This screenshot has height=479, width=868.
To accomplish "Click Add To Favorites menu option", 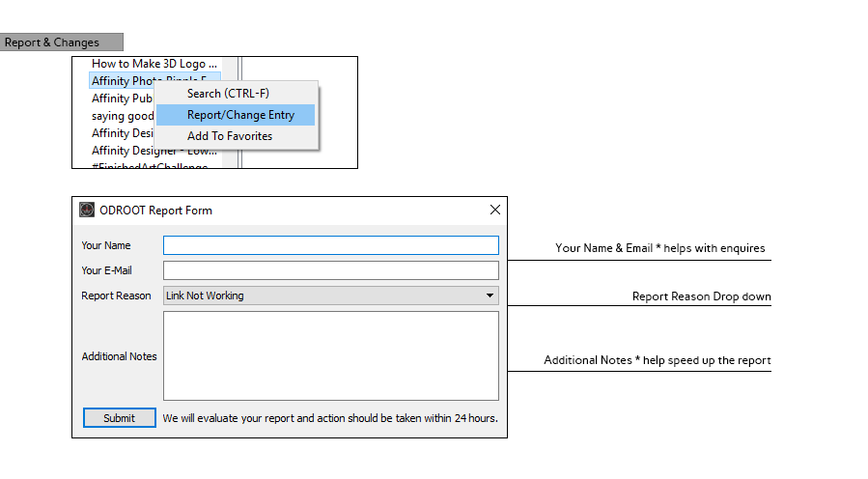I will tap(230, 136).
